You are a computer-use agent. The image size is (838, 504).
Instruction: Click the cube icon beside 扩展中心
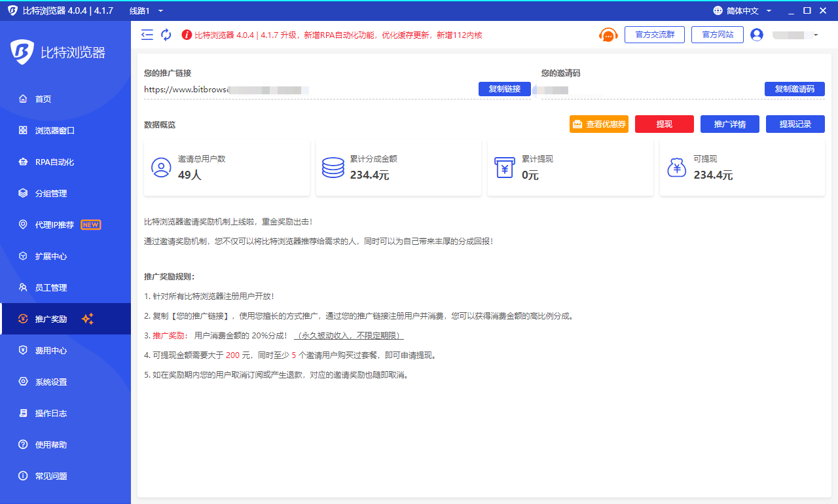(23, 256)
